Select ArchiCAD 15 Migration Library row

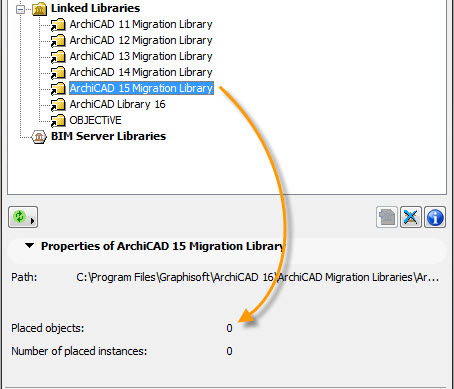point(141,88)
